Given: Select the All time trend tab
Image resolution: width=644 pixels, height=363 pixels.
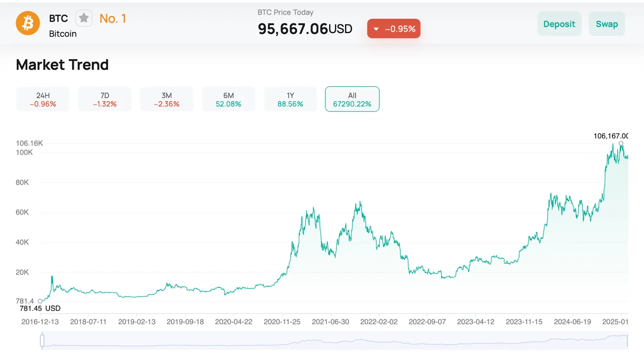Looking at the screenshot, I should (x=352, y=99).
